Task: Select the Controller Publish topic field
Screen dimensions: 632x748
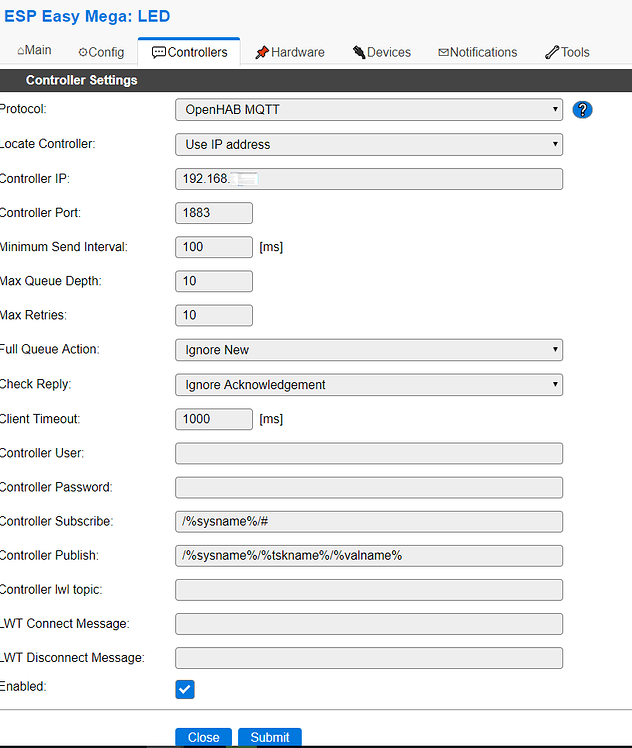Action: 369,556
